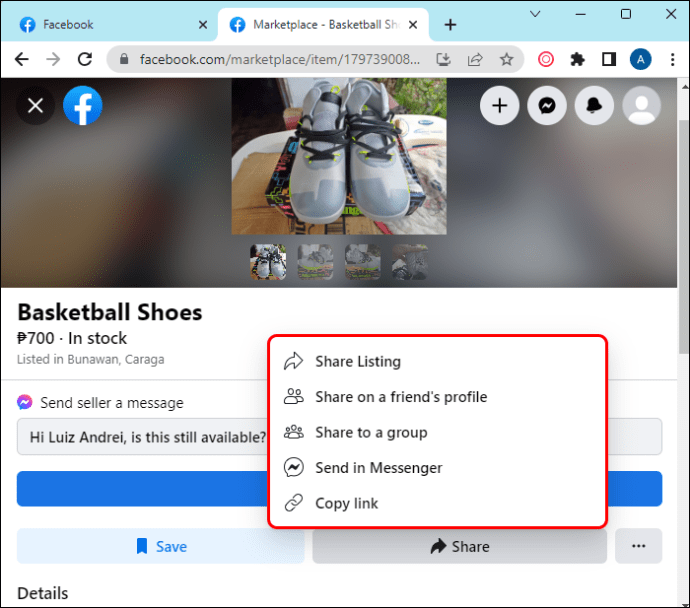Choose Send in Messenger option
This screenshot has height=608, width=690.
click(378, 468)
